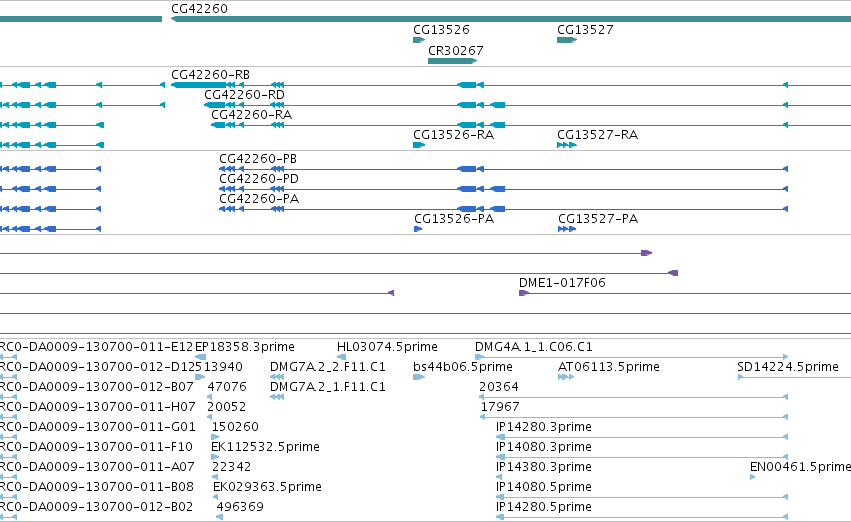Select the DME1-017F06 feature label
Image resolution: width=851 pixels, height=522 pixels.
(562, 283)
